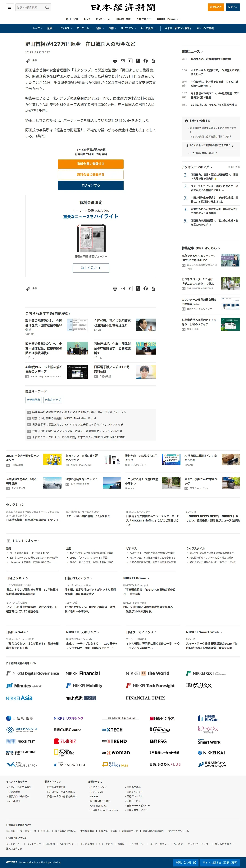246x868 pixels.
Task: Click the Facebook icon below the promo box
Action: pos(146,289)
